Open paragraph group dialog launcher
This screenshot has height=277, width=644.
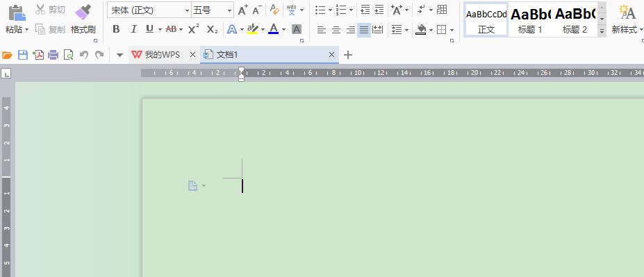tap(452, 41)
